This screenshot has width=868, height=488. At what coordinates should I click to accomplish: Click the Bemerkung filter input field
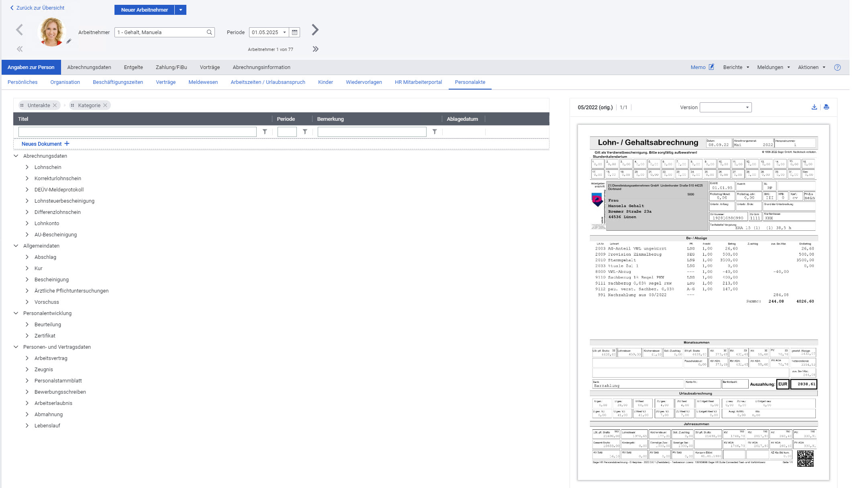372,132
